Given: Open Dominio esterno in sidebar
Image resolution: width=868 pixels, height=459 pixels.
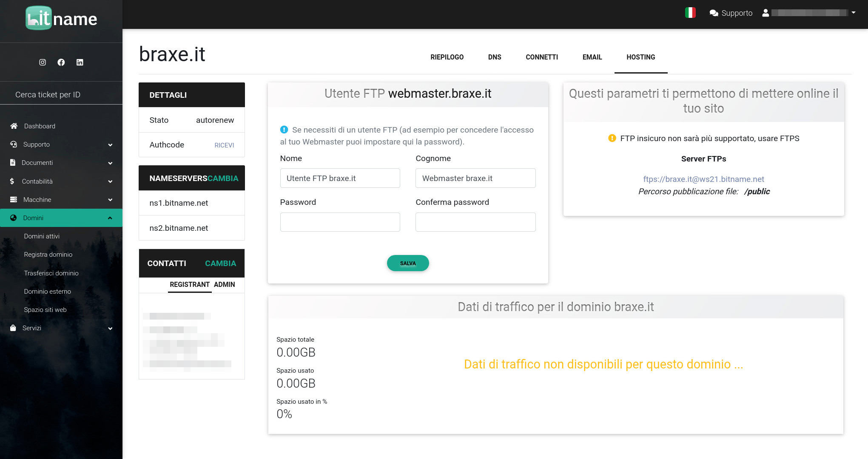Looking at the screenshot, I should 47,291.
